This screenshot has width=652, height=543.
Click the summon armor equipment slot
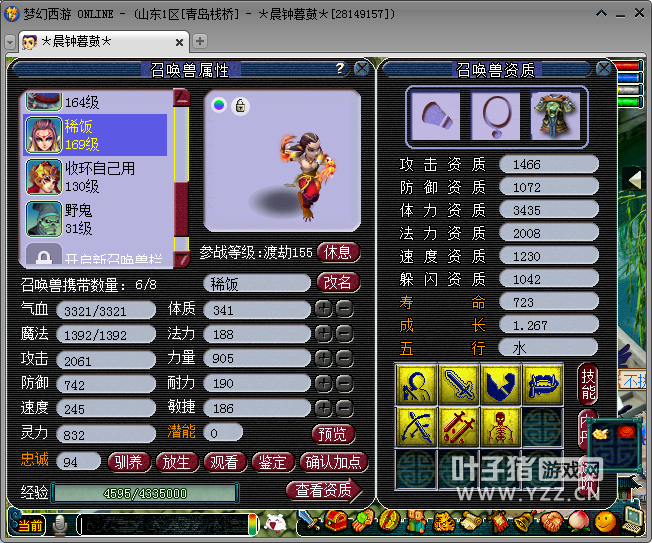pos(556,116)
